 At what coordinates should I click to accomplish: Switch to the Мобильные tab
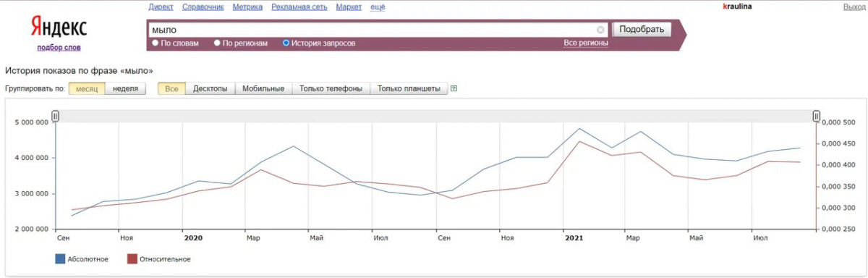click(263, 89)
